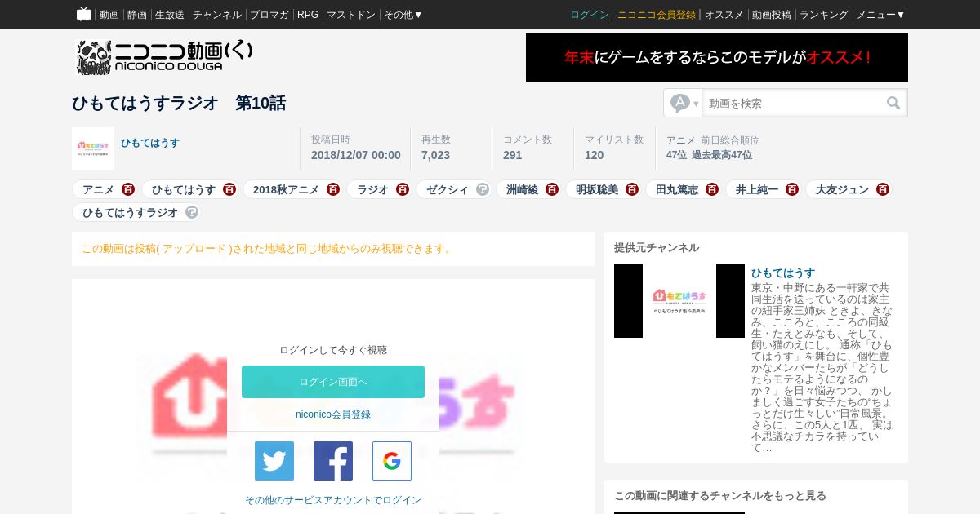Select the ゼクシィ tag

tap(448, 189)
